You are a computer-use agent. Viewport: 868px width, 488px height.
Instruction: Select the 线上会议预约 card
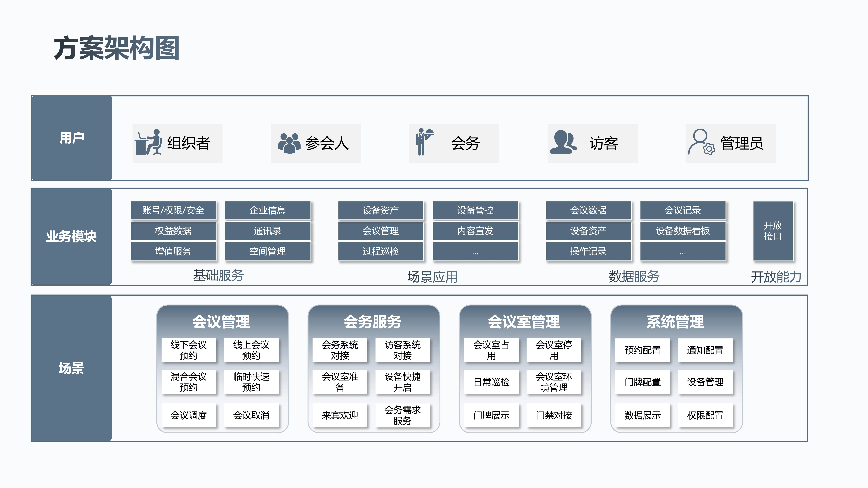[x=251, y=350]
